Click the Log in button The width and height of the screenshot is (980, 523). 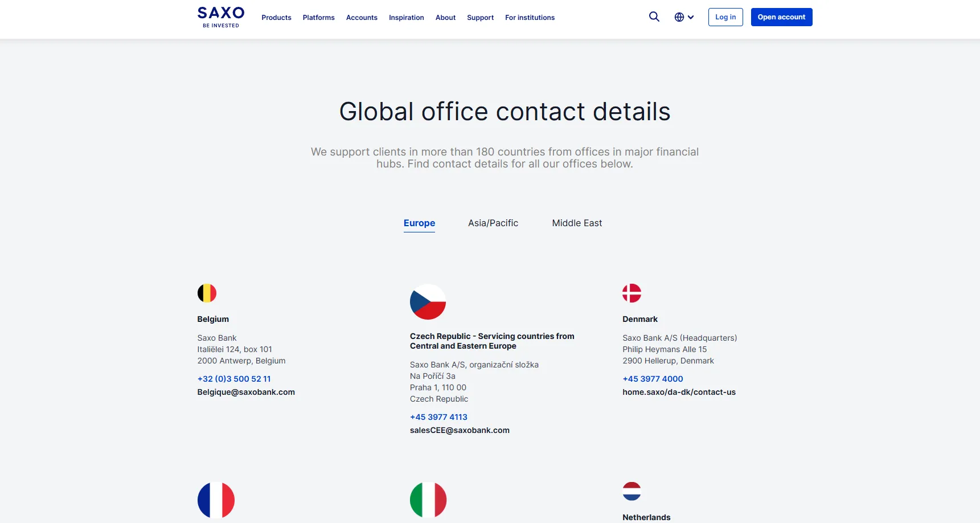point(725,17)
